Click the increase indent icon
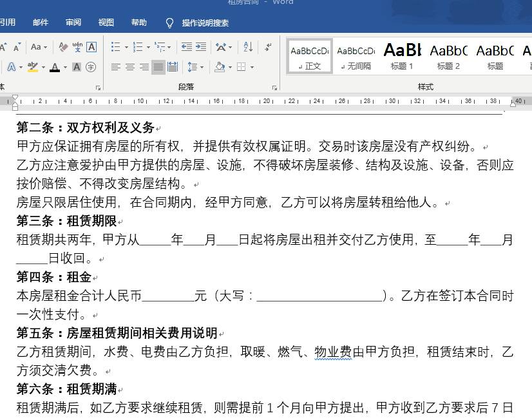The width and height of the screenshot is (532, 420). (x=201, y=46)
